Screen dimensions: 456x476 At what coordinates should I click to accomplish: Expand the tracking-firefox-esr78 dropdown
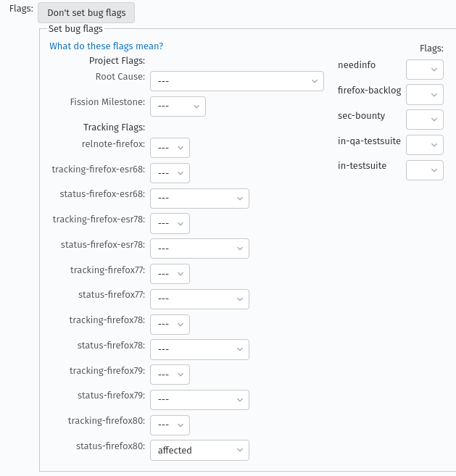[x=170, y=223]
